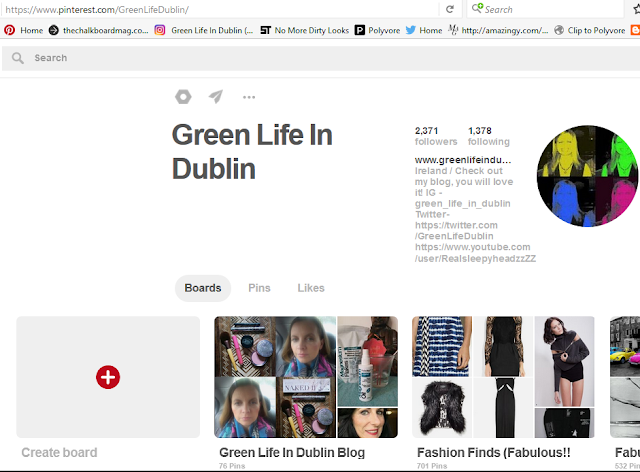Image resolution: width=640 pixels, height=472 pixels.
Task: Click the search engine icon in browser search box
Action: pyautogui.click(x=477, y=8)
